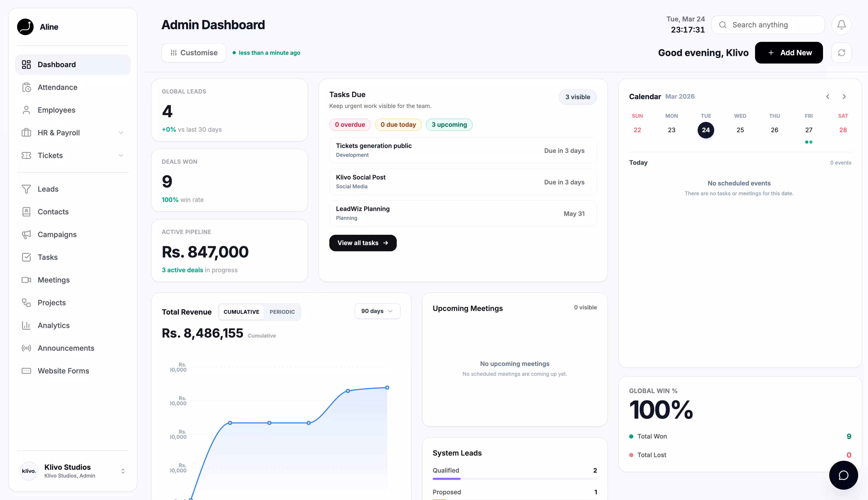
Task: Switch revenue chart to Periodic
Action: point(282,312)
